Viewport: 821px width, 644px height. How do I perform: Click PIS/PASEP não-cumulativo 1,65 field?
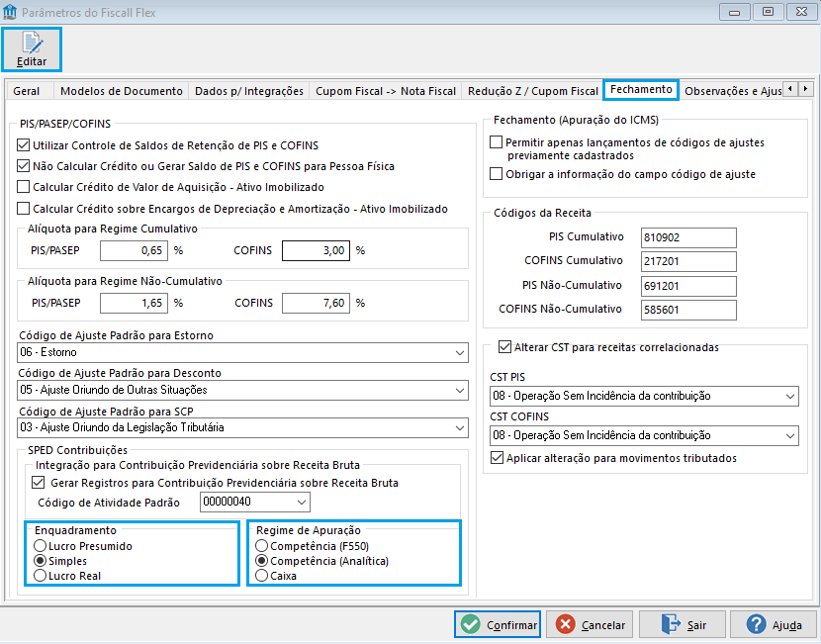click(135, 303)
